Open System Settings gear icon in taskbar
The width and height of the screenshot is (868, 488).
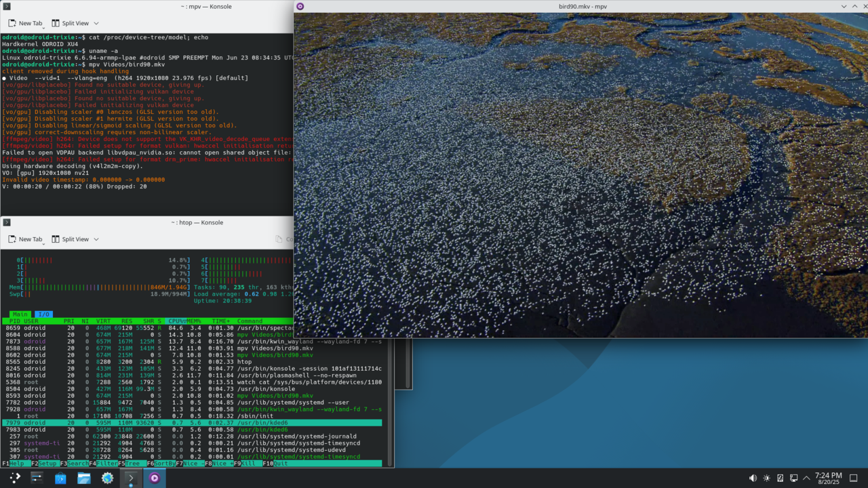click(107, 478)
